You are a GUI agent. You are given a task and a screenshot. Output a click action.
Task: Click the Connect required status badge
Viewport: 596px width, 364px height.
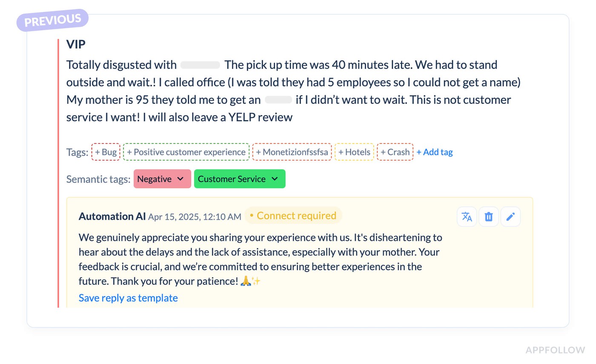pos(293,215)
